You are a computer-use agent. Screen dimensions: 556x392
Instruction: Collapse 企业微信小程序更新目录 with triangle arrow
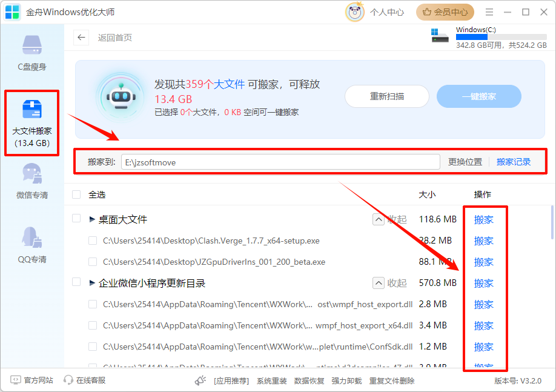(92, 283)
